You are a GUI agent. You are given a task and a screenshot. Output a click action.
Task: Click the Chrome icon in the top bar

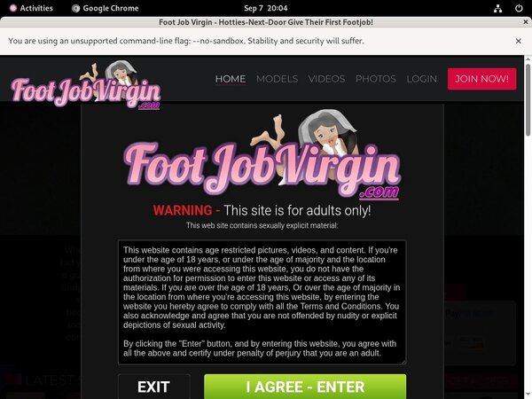point(76,8)
